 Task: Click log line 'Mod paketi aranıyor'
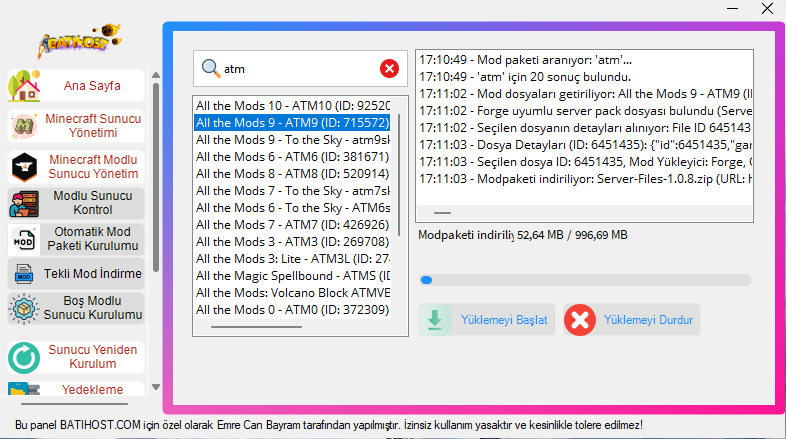(525, 60)
